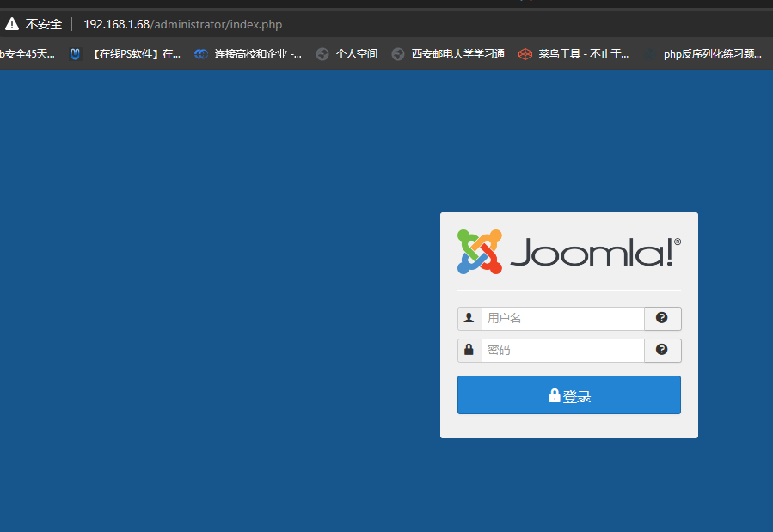Focus the 密码 password field
This screenshot has height=532, width=773.
tap(563, 351)
